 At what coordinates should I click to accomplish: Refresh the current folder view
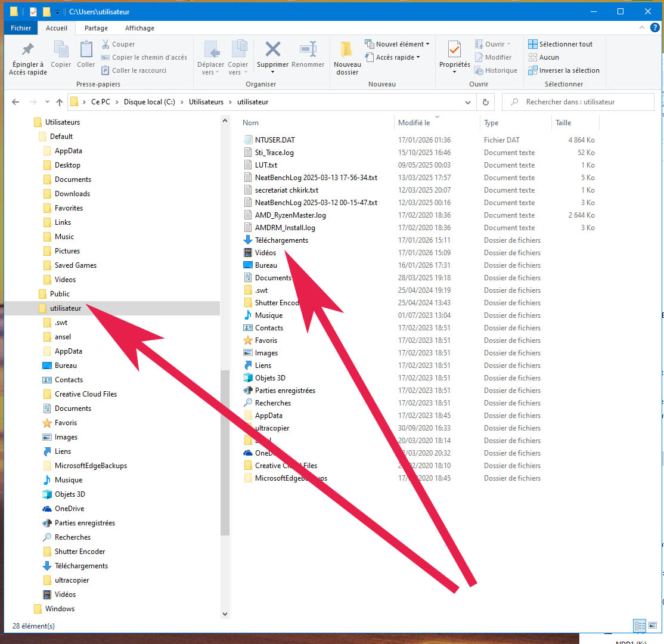pyautogui.click(x=486, y=102)
